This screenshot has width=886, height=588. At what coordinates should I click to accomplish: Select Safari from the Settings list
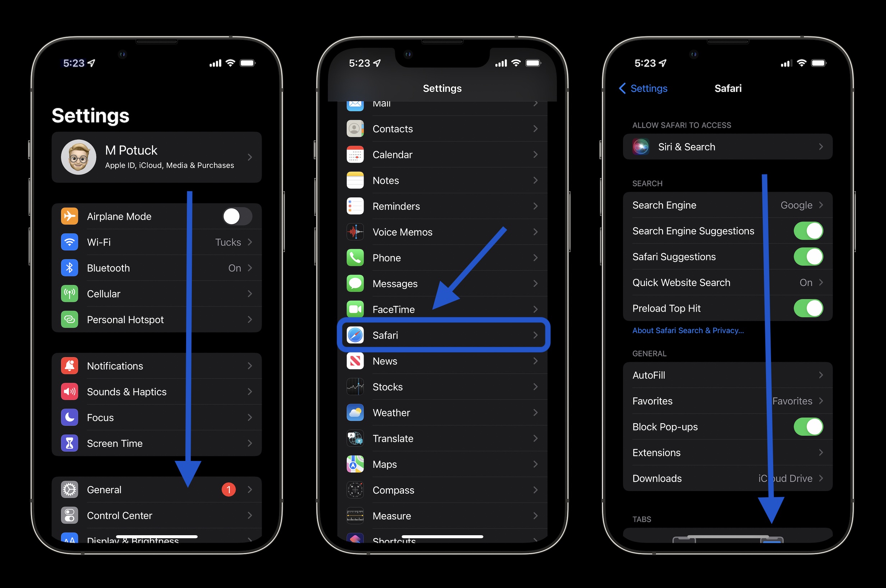click(443, 335)
